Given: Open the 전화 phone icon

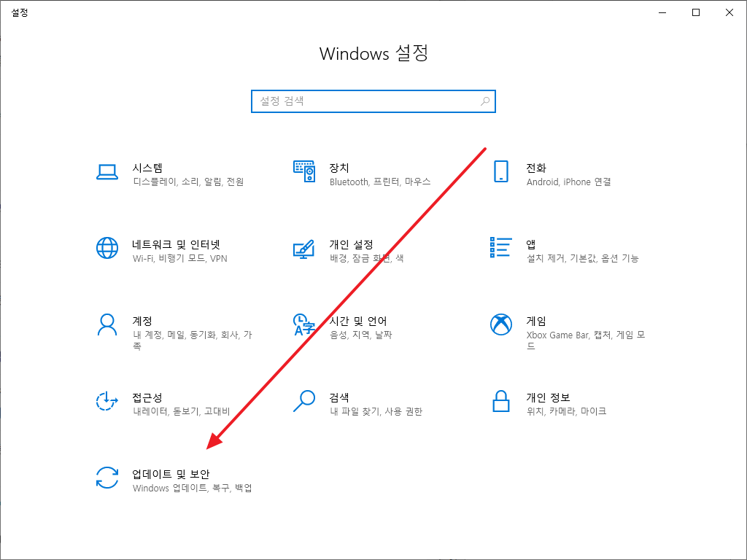Looking at the screenshot, I should point(500,171).
